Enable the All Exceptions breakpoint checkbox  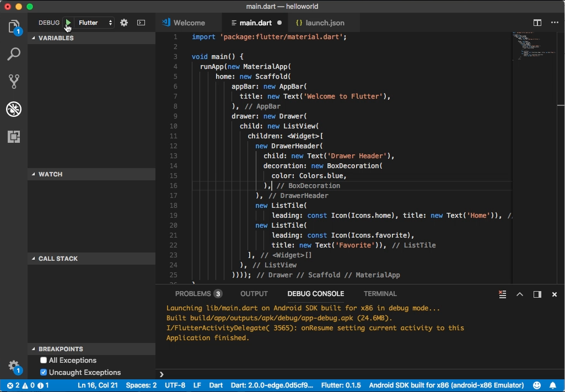click(x=44, y=360)
